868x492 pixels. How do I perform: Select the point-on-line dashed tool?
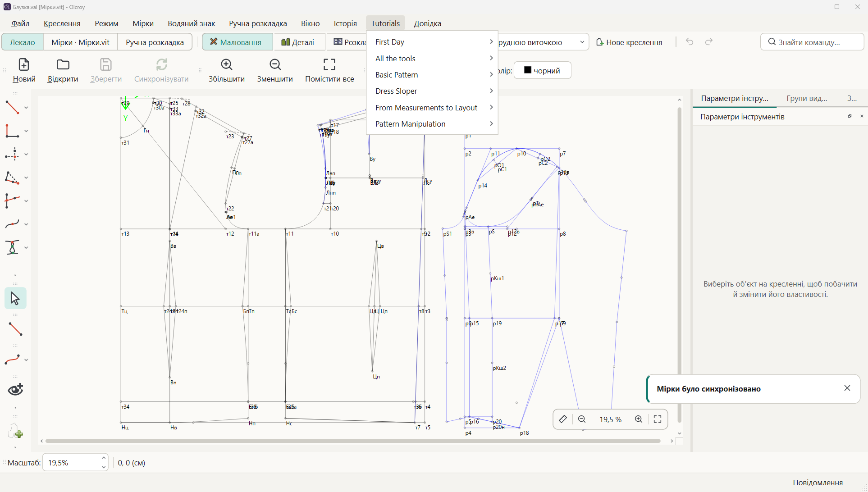[12, 154]
